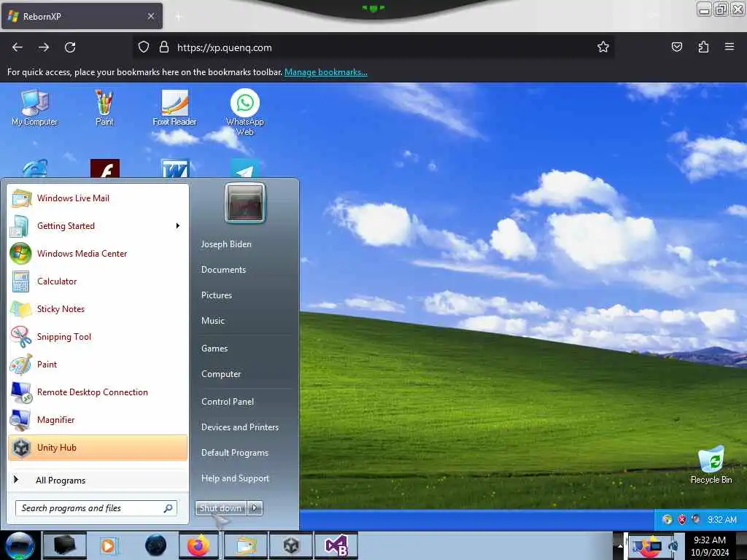Click the search magnifier icon in Start menu
Image resolution: width=747 pixels, height=560 pixels.
[169, 508]
